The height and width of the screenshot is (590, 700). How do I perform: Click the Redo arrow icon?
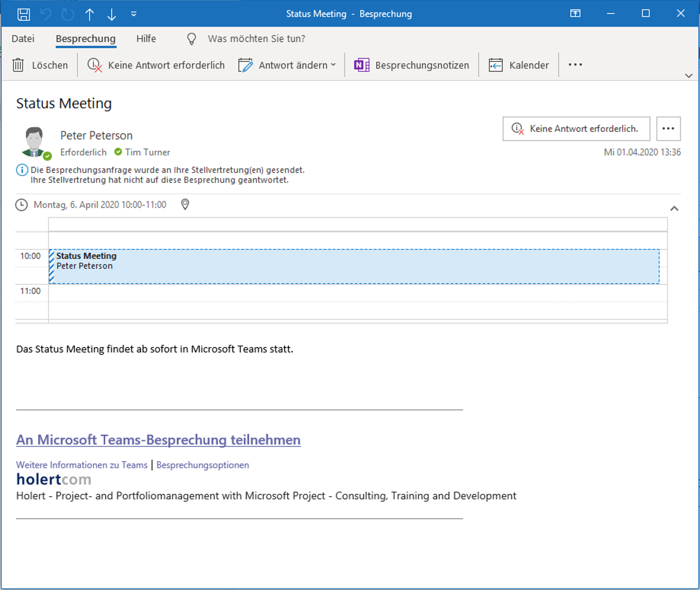coord(68,14)
